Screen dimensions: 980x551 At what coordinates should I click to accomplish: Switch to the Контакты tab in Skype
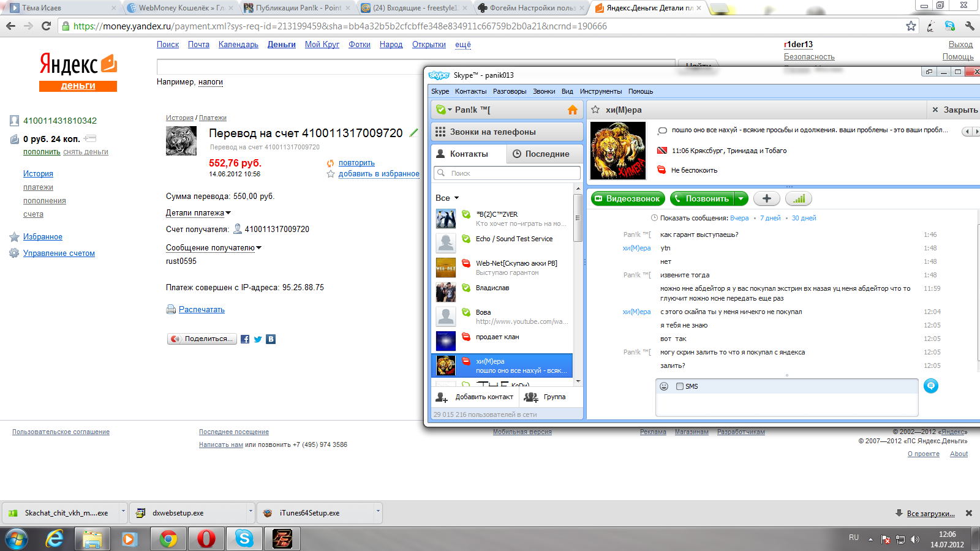click(x=469, y=154)
